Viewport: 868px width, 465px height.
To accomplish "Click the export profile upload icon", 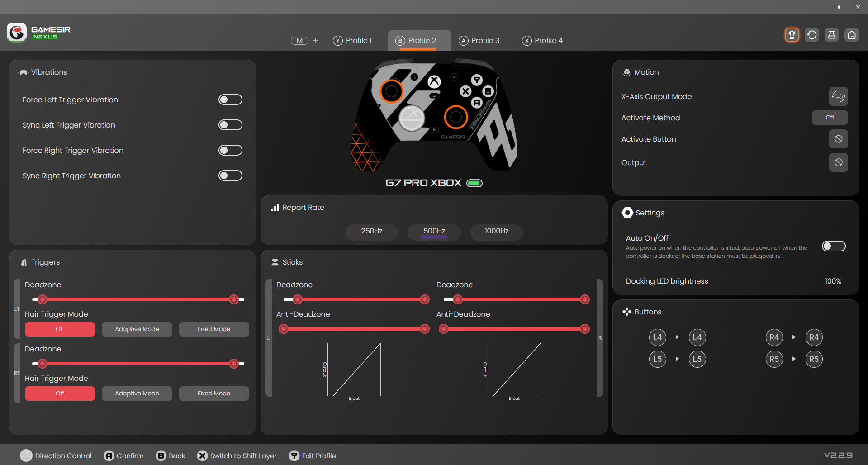I will point(792,35).
